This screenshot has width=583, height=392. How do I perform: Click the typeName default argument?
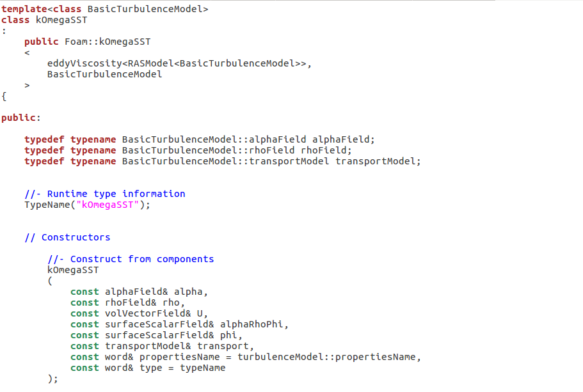point(202,368)
